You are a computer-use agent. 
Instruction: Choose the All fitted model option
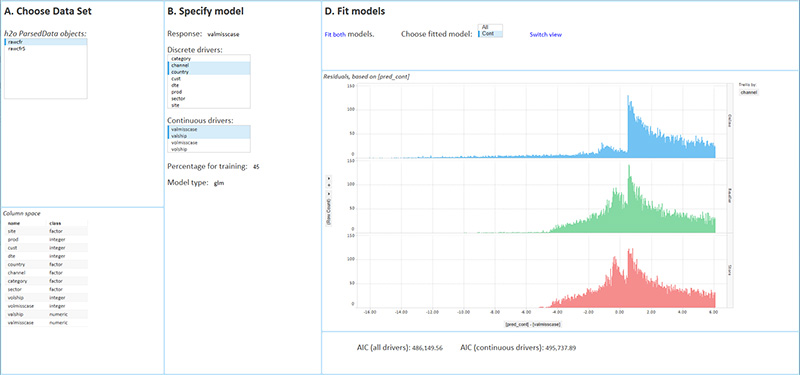tap(490, 27)
